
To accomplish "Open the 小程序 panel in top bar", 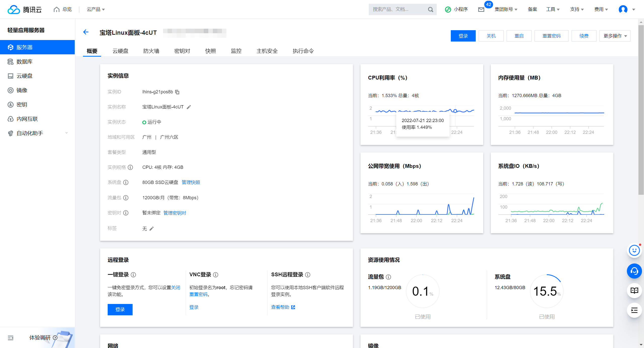I will click(456, 9).
